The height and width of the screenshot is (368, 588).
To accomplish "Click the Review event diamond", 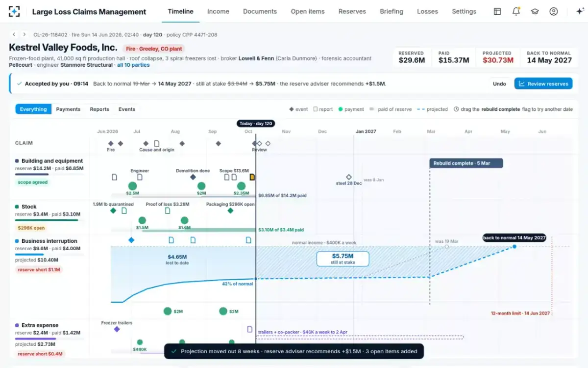I will tap(259, 143).
